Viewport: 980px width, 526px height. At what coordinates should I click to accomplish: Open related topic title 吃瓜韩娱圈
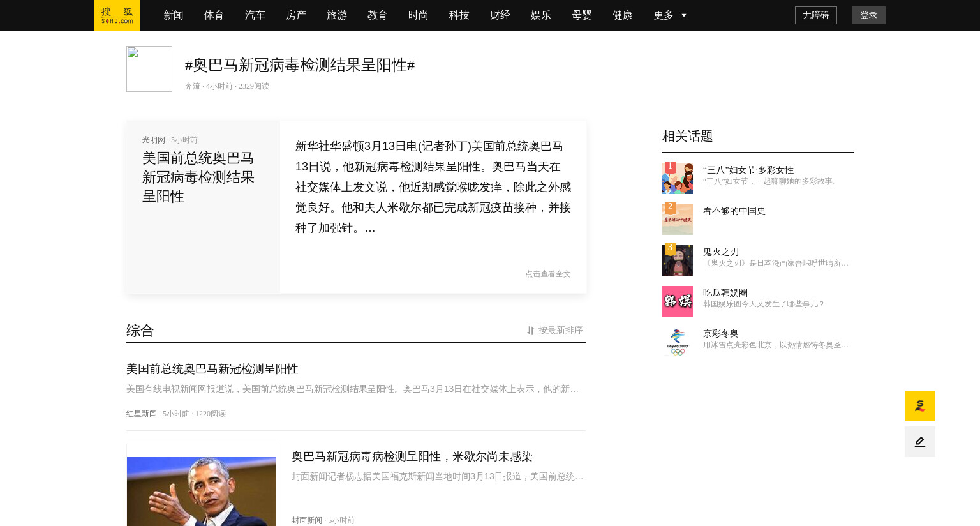tap(725, 292)
